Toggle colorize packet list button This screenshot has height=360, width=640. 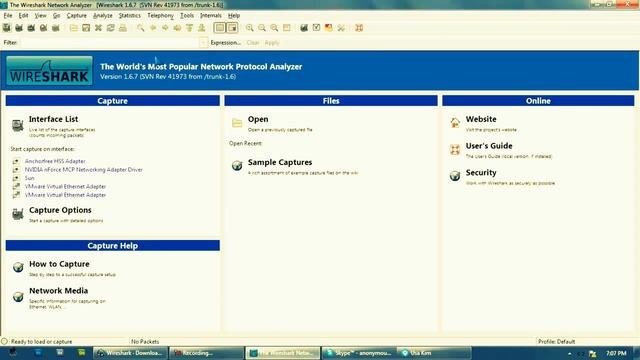click(x=220, y=28)
